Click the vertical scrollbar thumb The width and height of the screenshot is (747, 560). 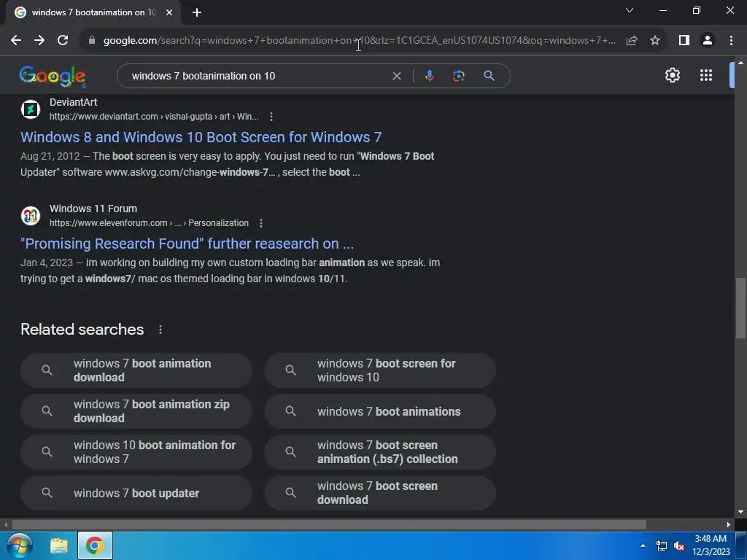click(x=740, y=308)
